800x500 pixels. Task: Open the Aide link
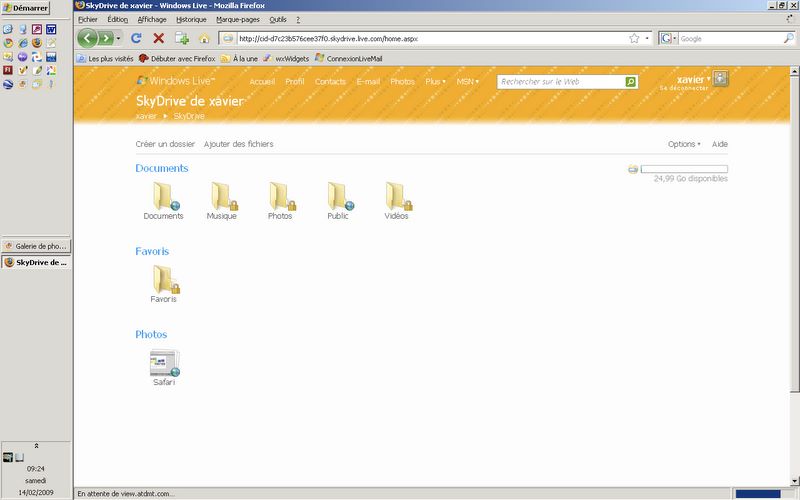click(720, 144)
